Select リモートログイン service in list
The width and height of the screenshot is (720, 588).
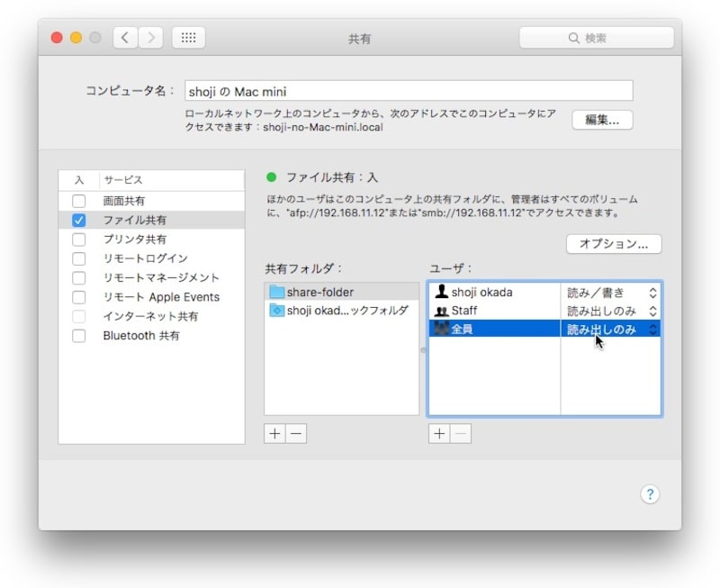pyautogui.click(x=145, y=258)
